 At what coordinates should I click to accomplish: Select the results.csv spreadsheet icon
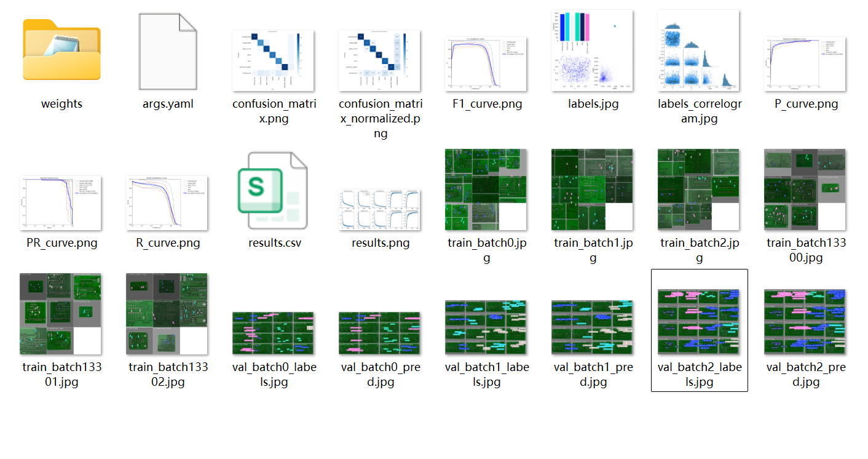(273, 190)
